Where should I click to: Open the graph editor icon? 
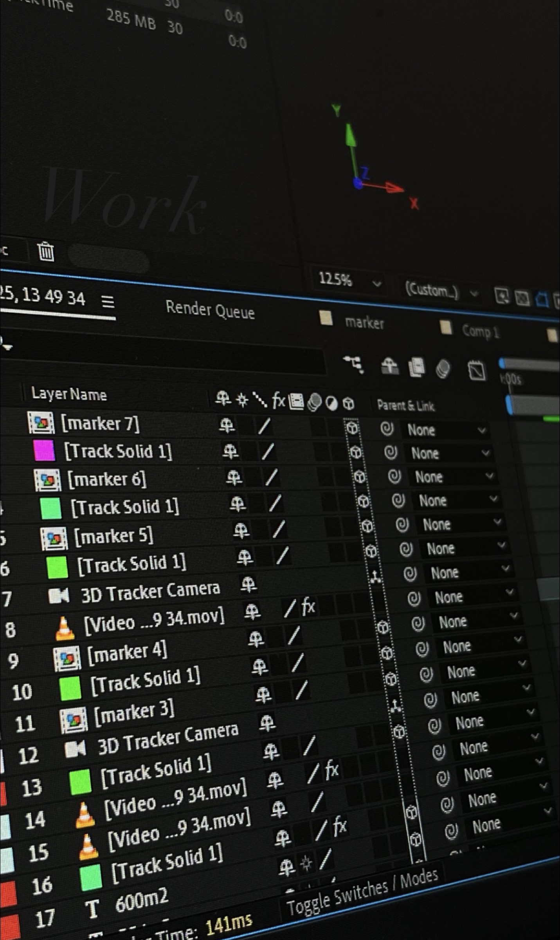477,370
